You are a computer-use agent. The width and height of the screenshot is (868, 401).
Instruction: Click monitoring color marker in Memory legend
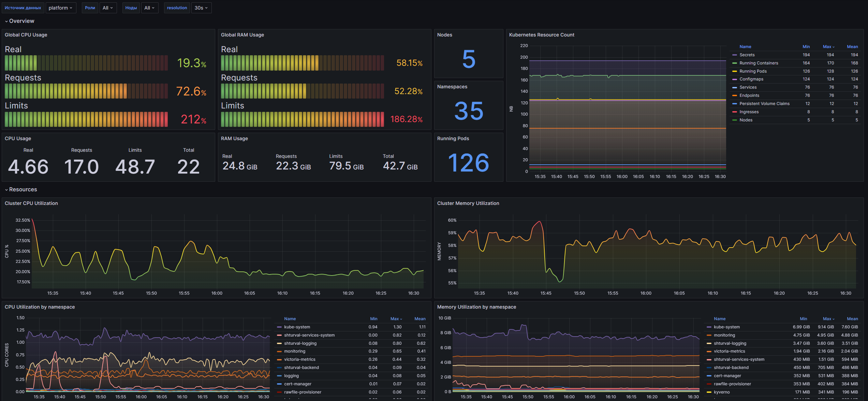pos(709,335)
